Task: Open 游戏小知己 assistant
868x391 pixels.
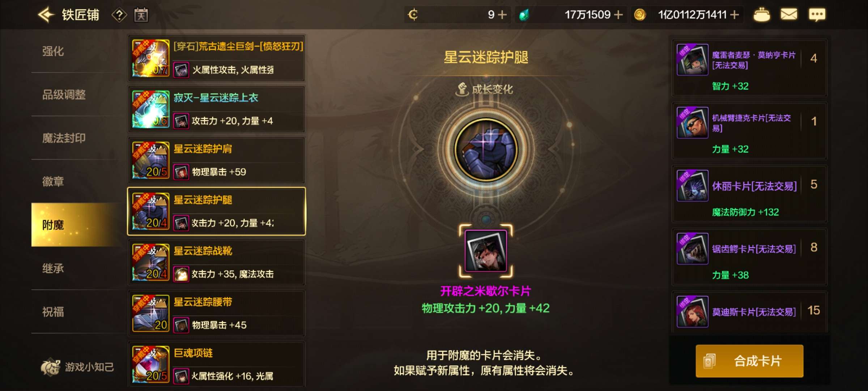Action: click(x=77, y=367)
